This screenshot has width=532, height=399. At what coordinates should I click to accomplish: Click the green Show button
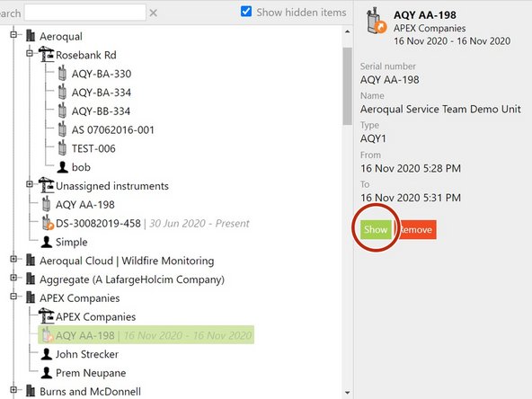376,230
